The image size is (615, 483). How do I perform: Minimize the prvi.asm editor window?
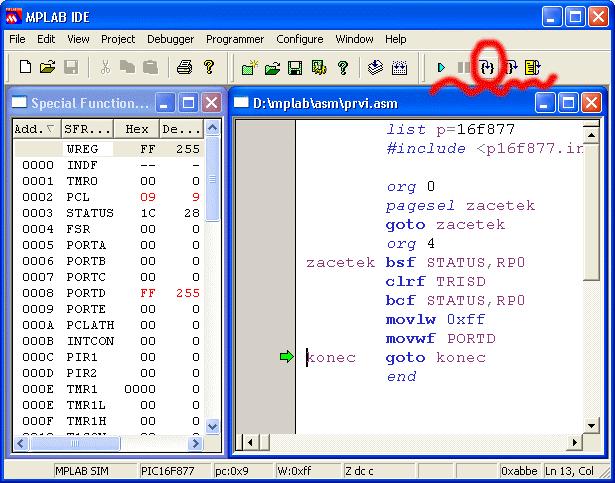(x=545, y=103)
